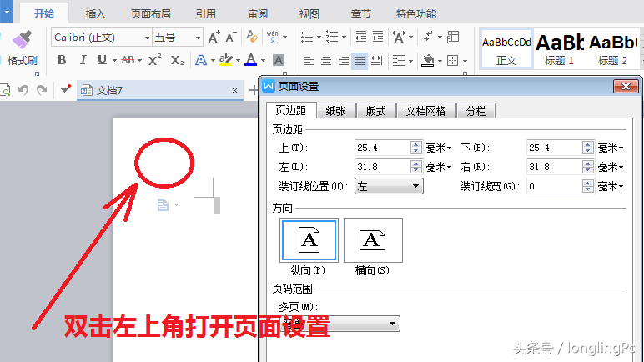Apply bulleted list
Screen dimensions: 644x362
point(307,37)
